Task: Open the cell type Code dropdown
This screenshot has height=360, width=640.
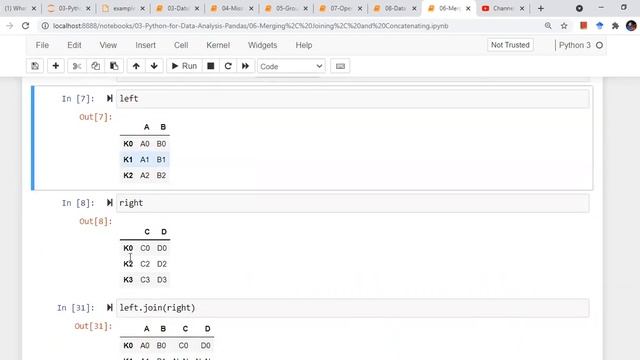Action: coord(291,66)
